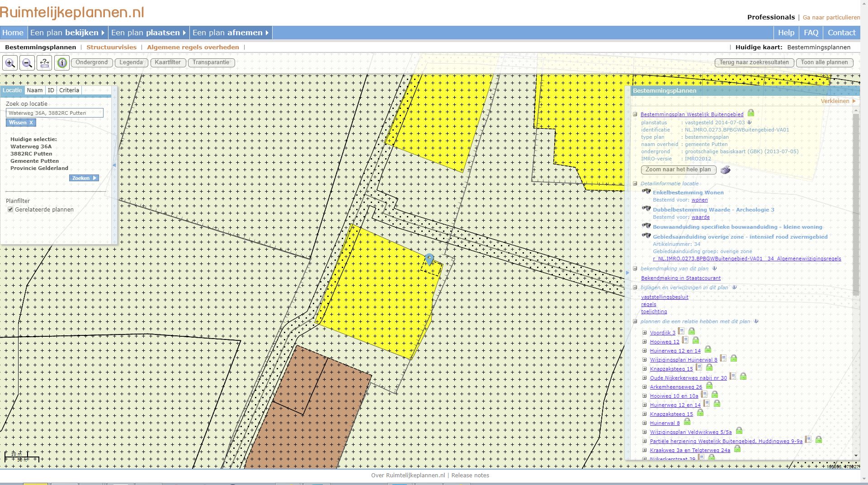Open the Kaartfilter toolbar panel
Viewport: 868px width, 485px height.
[168, 62]
